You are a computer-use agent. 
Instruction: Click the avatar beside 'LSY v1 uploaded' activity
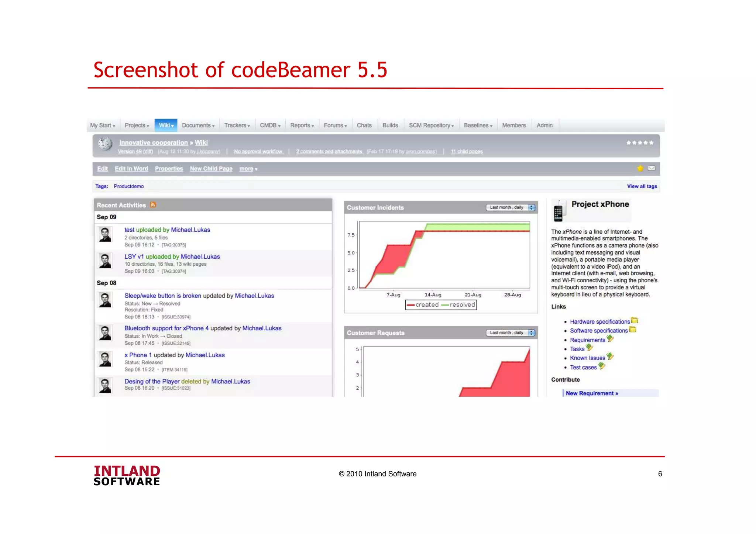[x=105, y=261]
